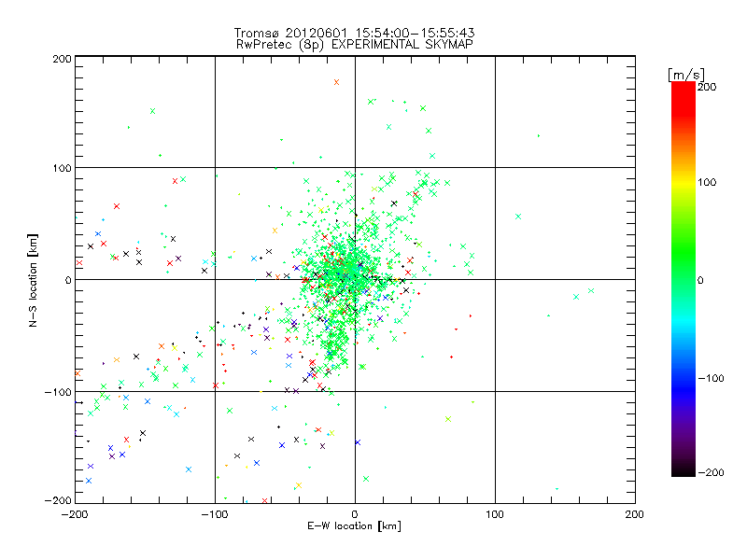Click the N-S axis '-100' tick label
The width and height of the screenshot is (747, 560).
point(58,392)
